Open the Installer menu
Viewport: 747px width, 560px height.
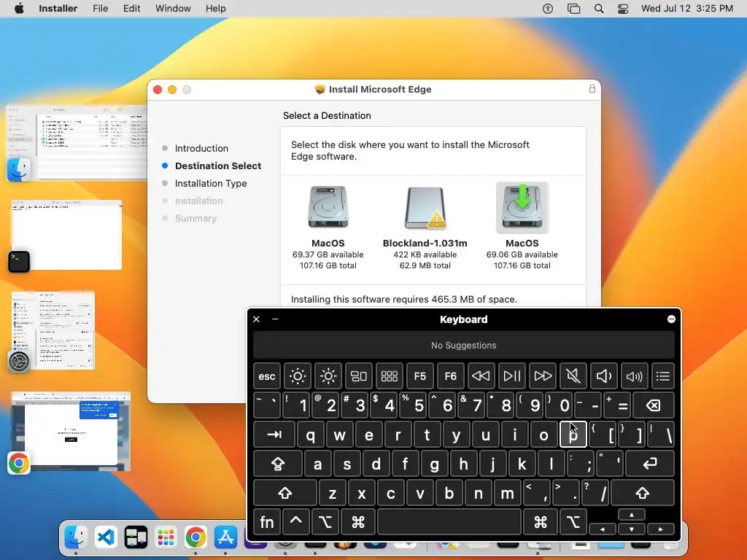[x=58, y=9]
